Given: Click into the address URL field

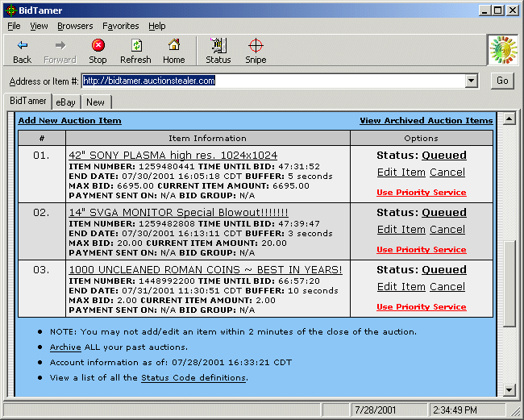Looking at the screenshot, I should pyautogui.click(x=273, y=81).
